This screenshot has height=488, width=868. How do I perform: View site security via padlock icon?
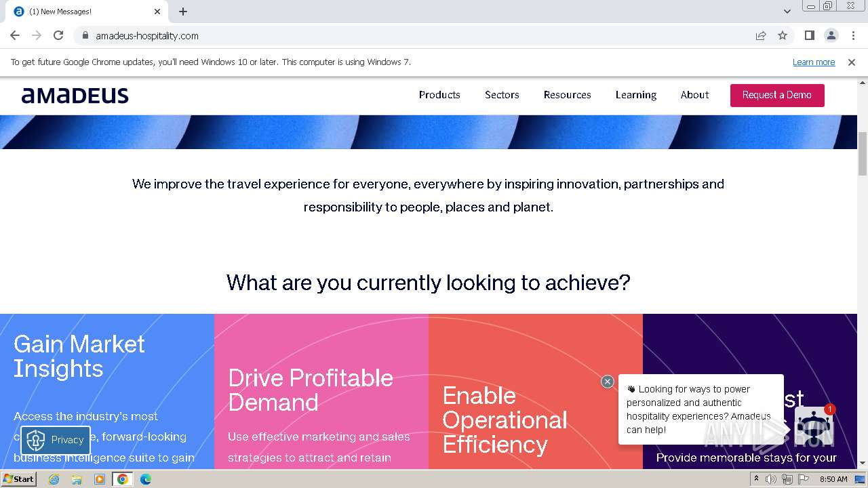[x=85, y=35]
